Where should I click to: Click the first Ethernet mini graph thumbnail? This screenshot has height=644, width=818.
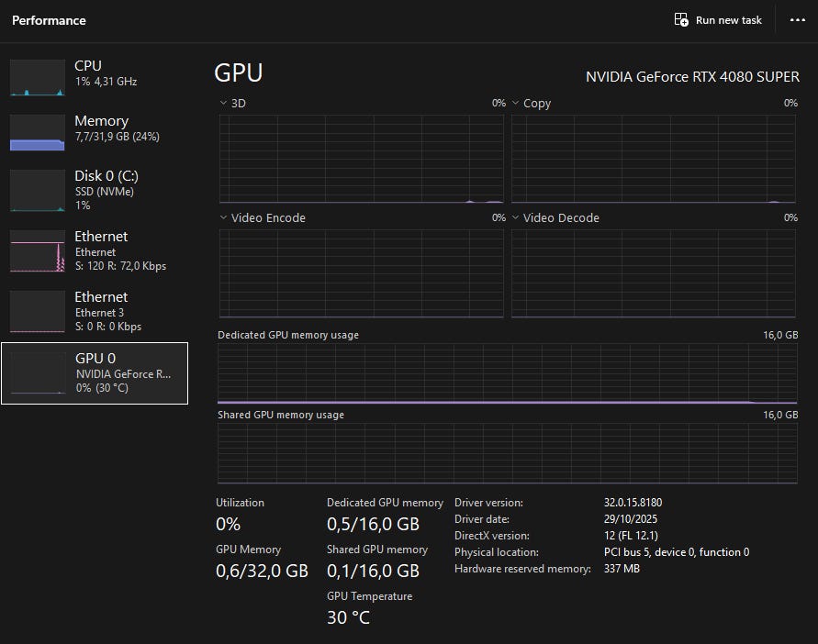(37, 250)
